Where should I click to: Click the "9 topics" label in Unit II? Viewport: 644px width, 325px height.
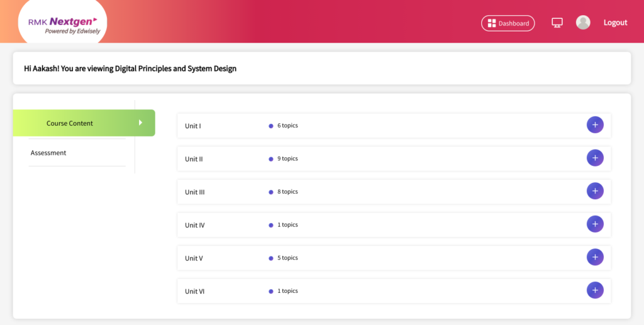(287, 159)
